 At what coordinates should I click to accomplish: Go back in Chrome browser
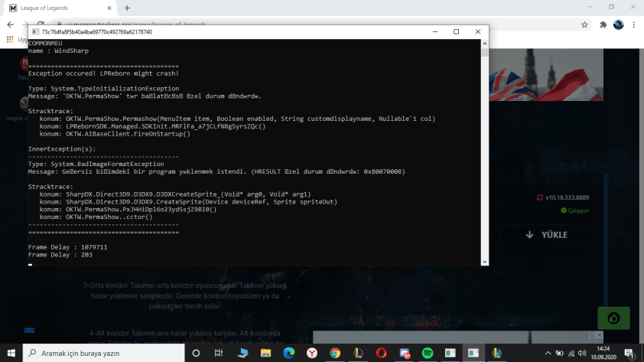[10, 24]
